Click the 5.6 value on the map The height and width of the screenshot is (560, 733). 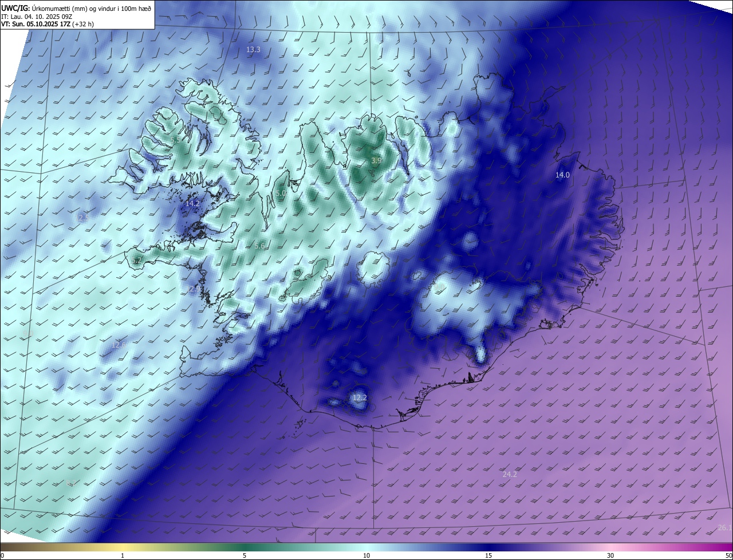259,246
